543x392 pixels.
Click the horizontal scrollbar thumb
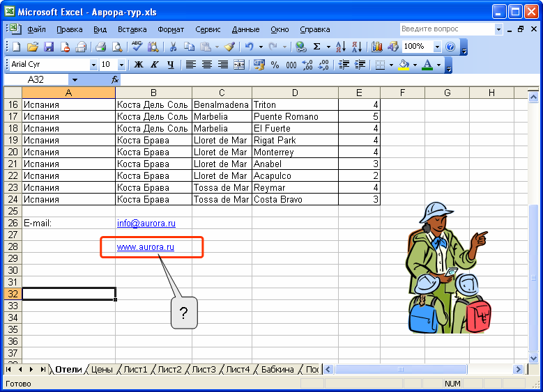(x=401, y=370)
